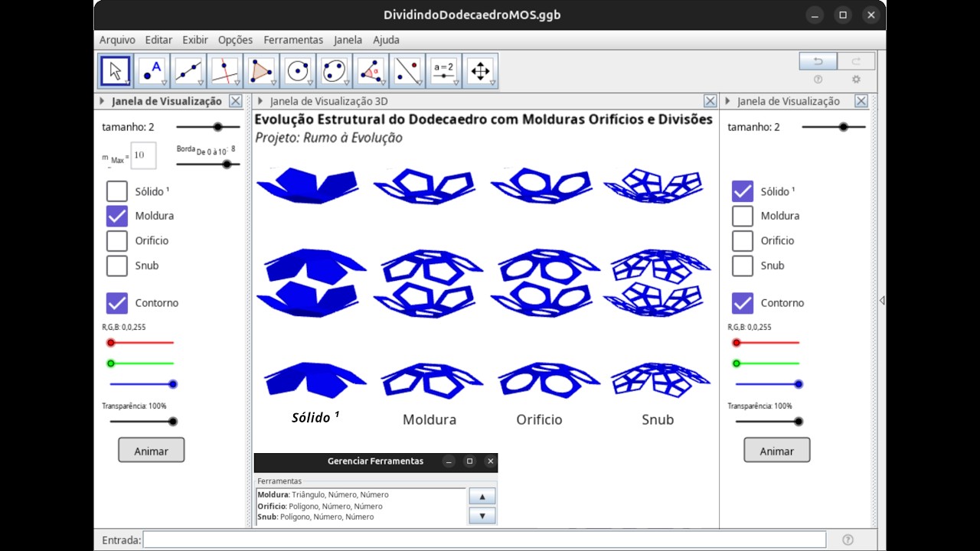Uncheck Contorno in right panel
This screenshot has width=980, height=551.
[742, 303]
